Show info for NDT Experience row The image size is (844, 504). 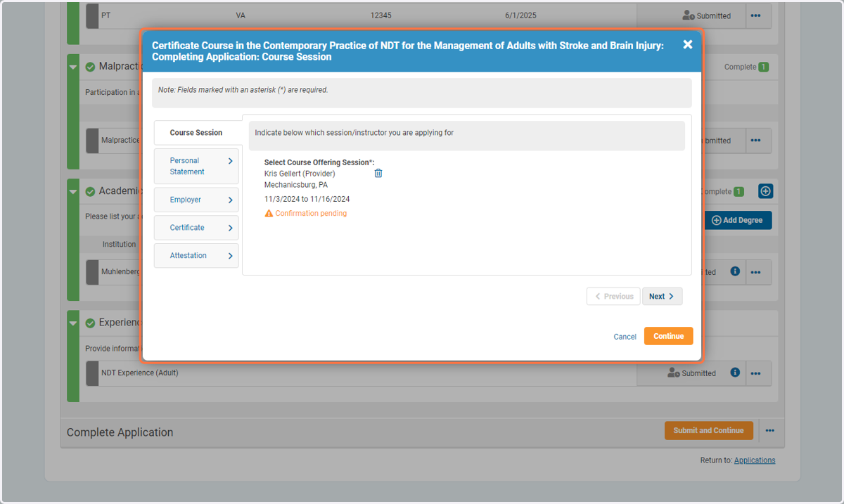(735, 373)
